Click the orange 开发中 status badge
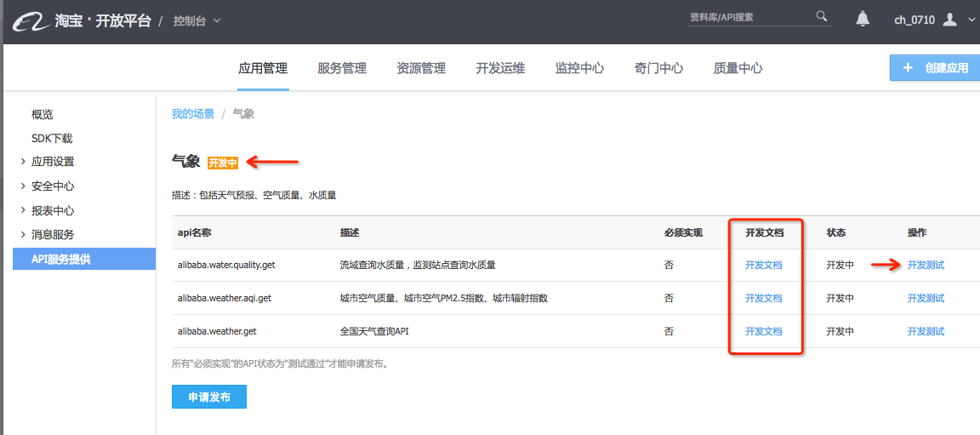The height and width of the screenshot is (435, 980). pos(223,163)
